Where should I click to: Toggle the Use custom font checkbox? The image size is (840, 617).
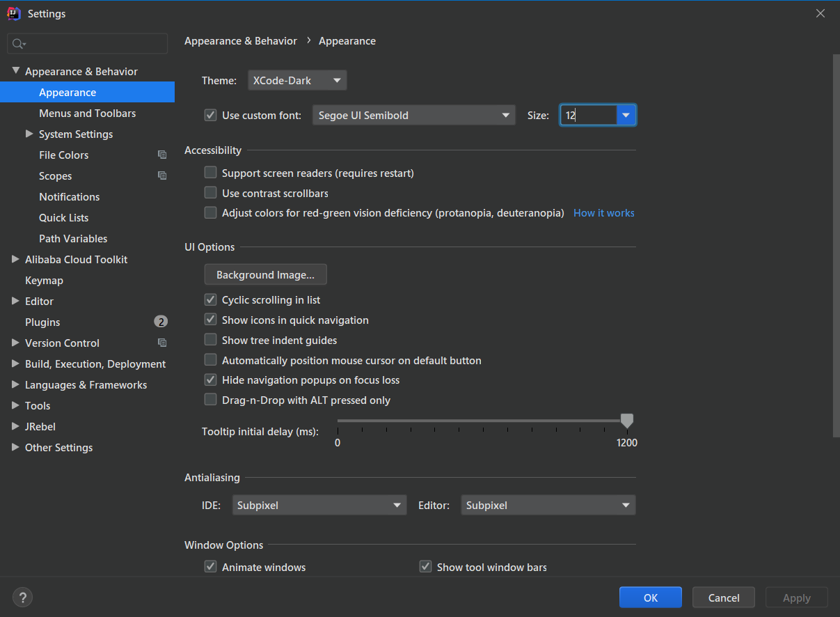(210, 115)
